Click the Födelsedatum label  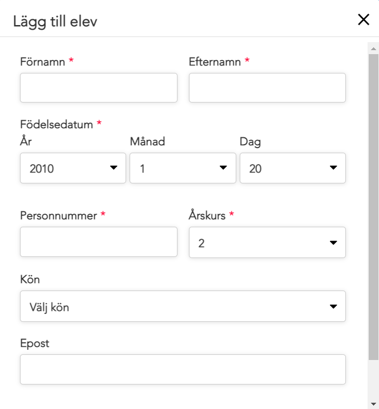(x=56, y=125)
